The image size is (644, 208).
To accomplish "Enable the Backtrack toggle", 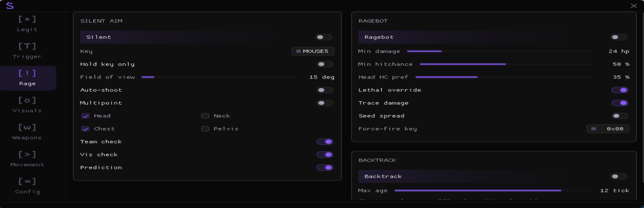I will tap(619, 177).
